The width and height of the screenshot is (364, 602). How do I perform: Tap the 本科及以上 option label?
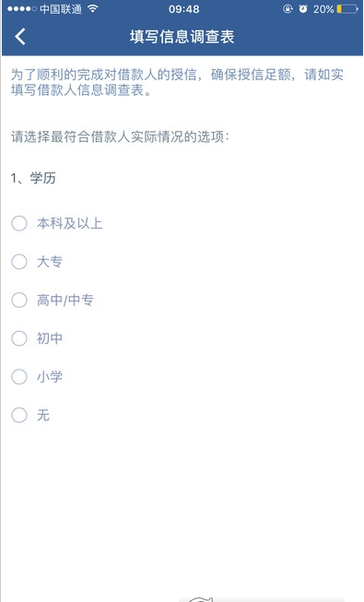(69, 223)
